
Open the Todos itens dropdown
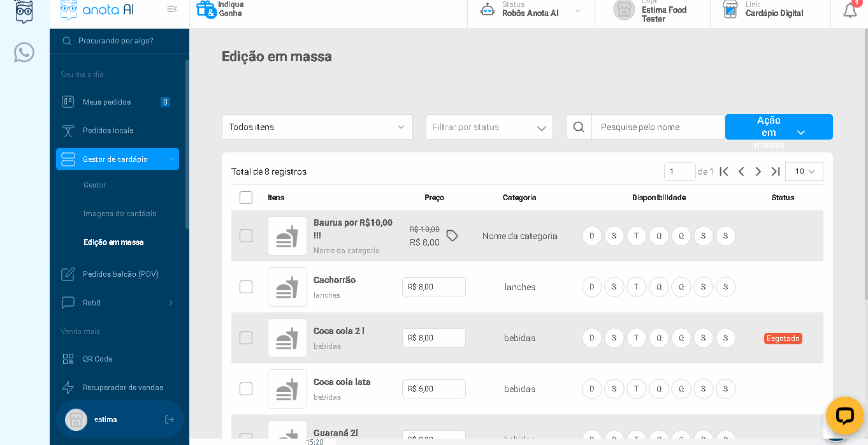pos(317,127)
